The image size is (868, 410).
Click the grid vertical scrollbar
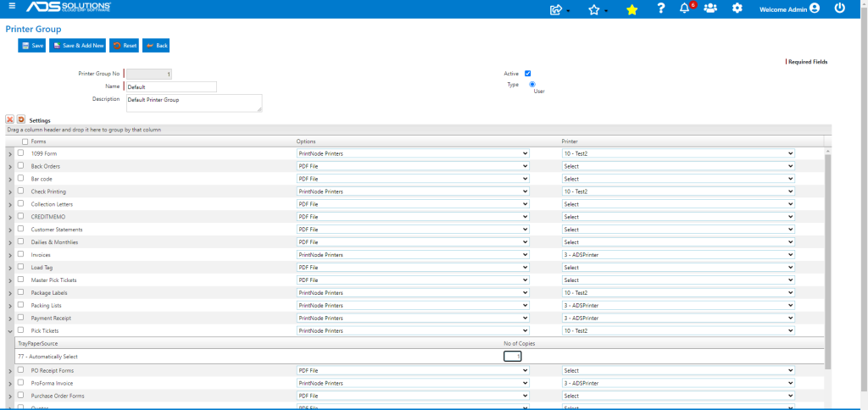828,260
